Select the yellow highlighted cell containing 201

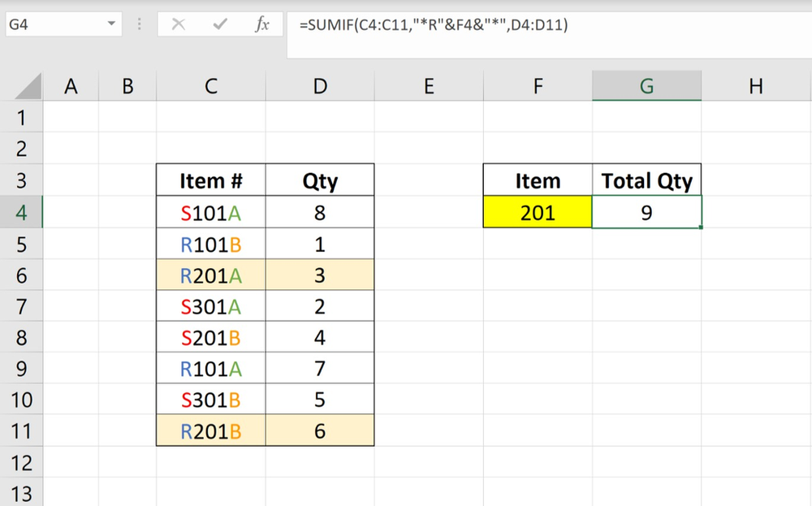pos(537,212)
